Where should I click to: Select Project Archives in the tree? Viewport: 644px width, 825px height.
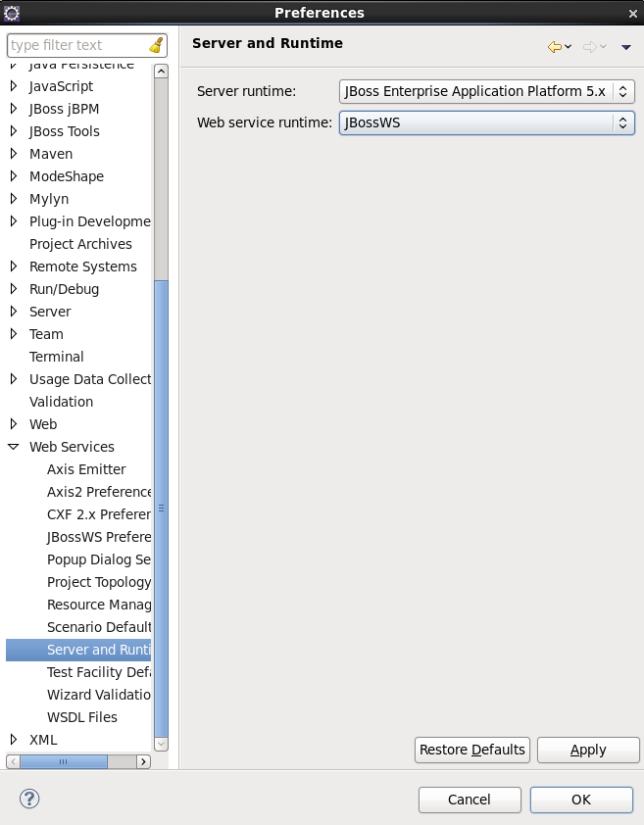(80, 244)
